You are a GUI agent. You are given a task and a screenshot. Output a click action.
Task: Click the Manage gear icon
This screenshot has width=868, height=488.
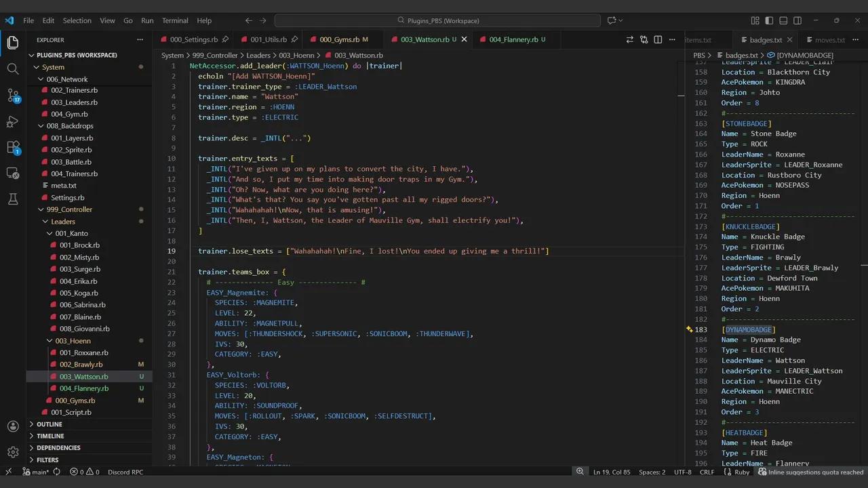[x=13, y=452]
